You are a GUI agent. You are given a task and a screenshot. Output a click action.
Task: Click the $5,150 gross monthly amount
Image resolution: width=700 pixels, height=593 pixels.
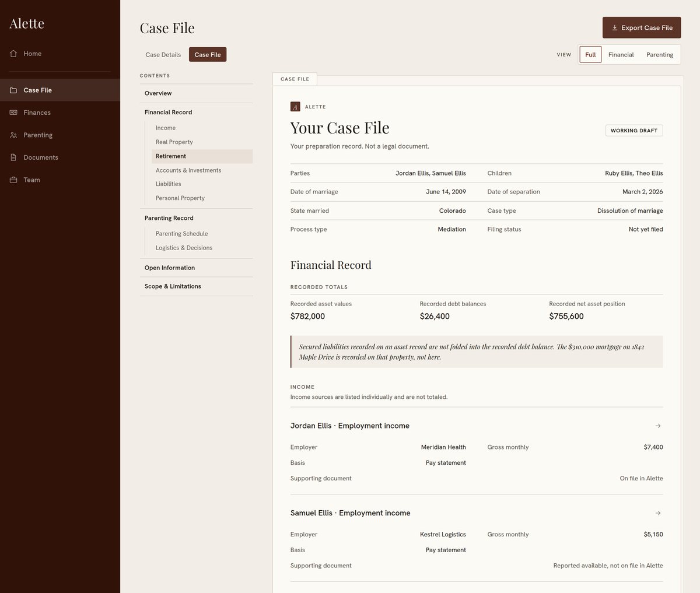tap(653, 535)
